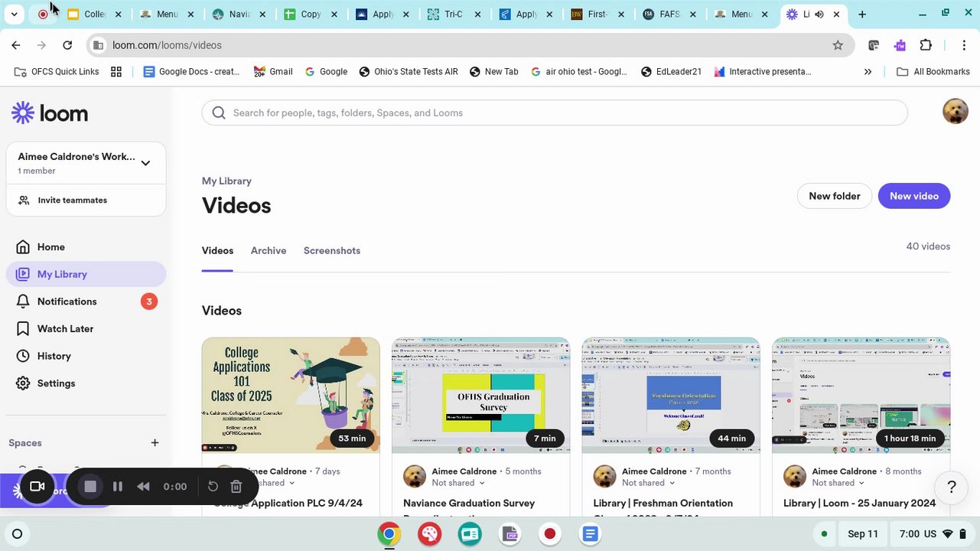Viewport: 980px width, 551px height.
Task: Open the tab search dropdown arrow
Action: tap(14, 15)
